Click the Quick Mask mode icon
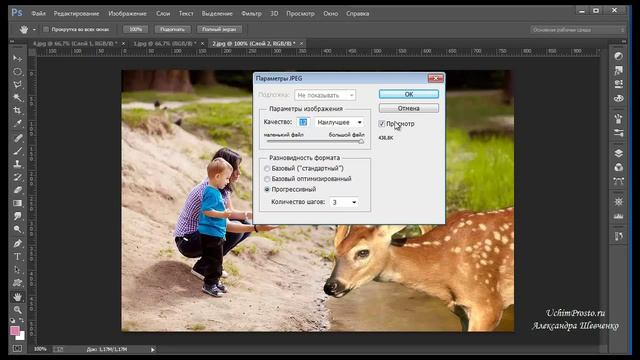 click(x=17, y=349)
